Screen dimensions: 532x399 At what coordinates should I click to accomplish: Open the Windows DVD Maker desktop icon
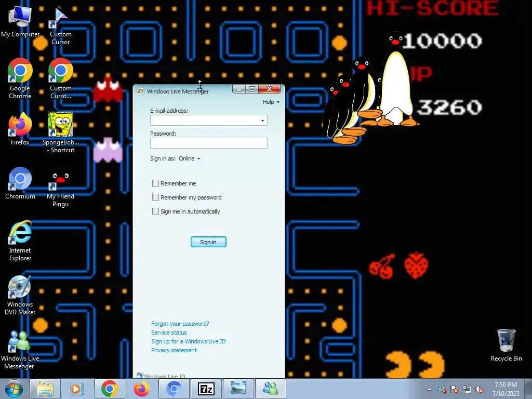(20, 295)
